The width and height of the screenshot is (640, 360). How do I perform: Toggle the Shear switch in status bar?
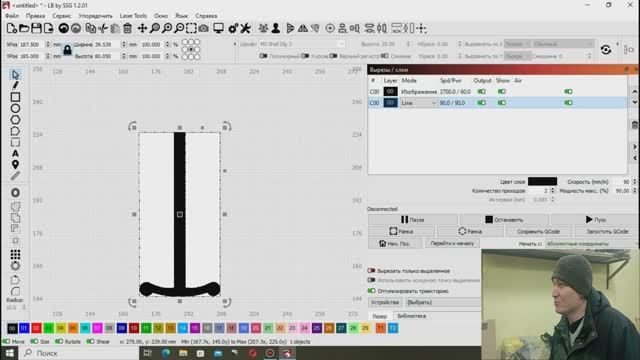[90, 341]
